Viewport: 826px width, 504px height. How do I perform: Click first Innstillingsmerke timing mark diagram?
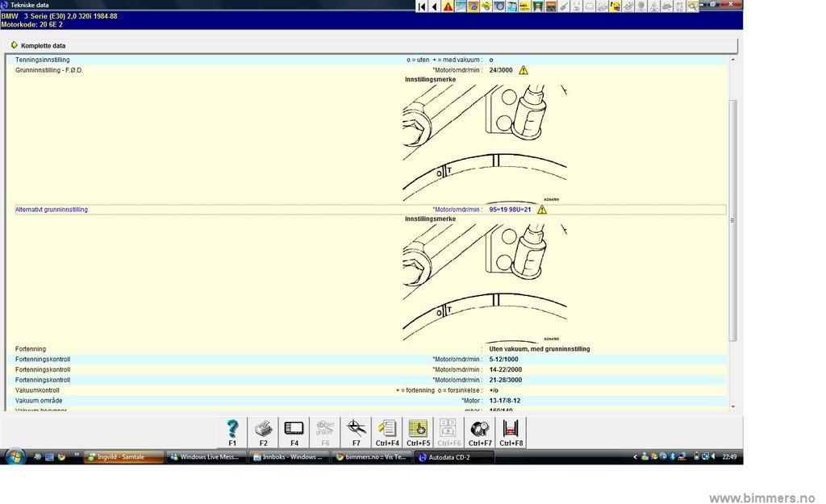485,144
